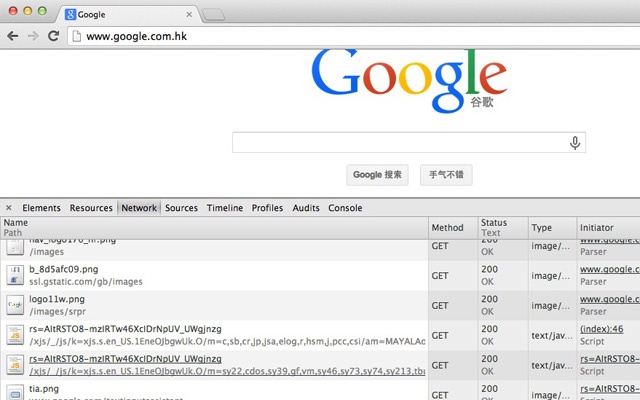Switch to the Elements tab
640x400 pixels.
(x=41, y=208)
